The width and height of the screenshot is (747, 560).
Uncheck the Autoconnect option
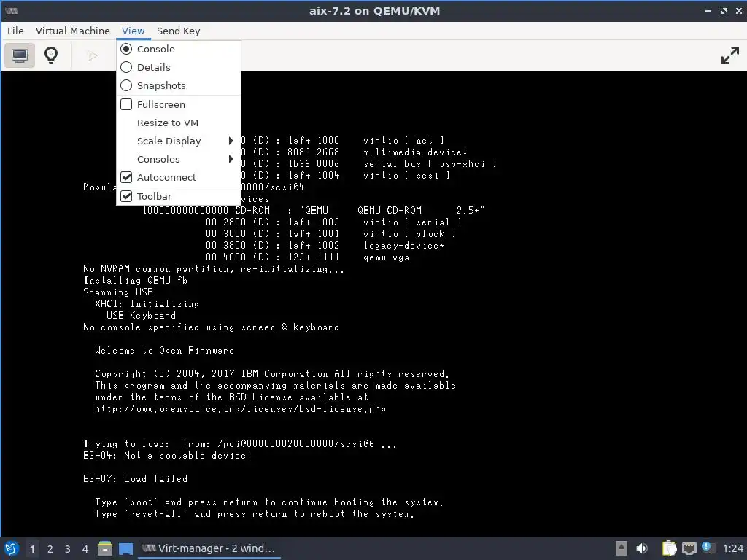pos(179,177)
